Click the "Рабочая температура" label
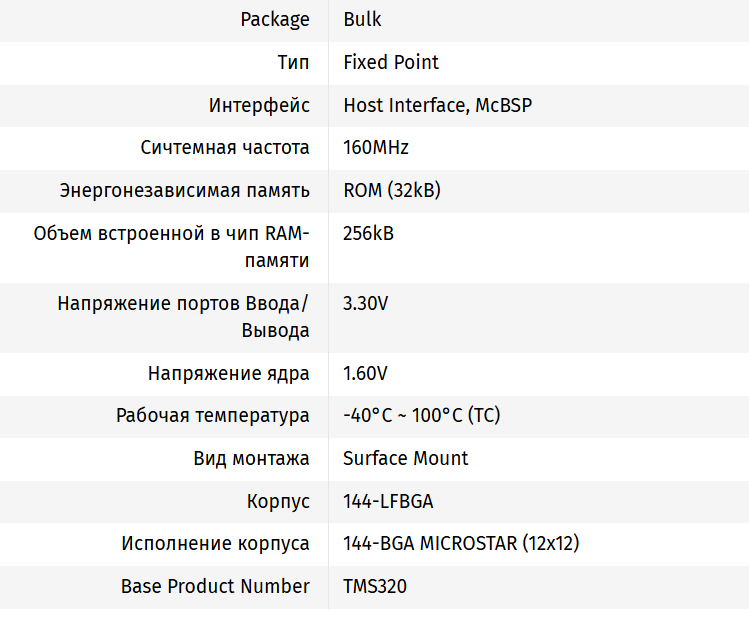This screenshot has height=617, width=749. point(213,416)
